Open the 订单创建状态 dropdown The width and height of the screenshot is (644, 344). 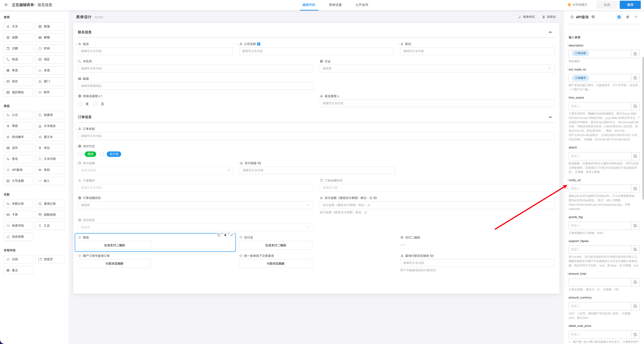(x=195, y=205)
